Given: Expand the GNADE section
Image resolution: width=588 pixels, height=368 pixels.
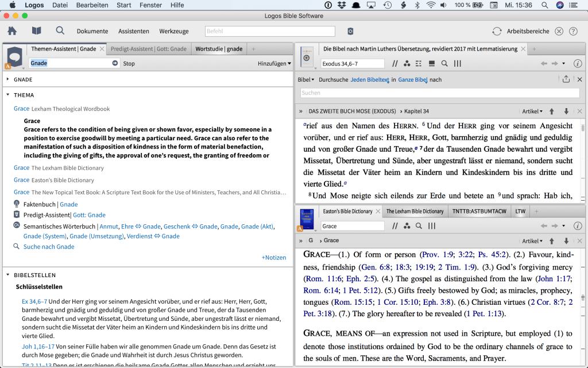Looking at the screenshot, I should tap(8, 79).
